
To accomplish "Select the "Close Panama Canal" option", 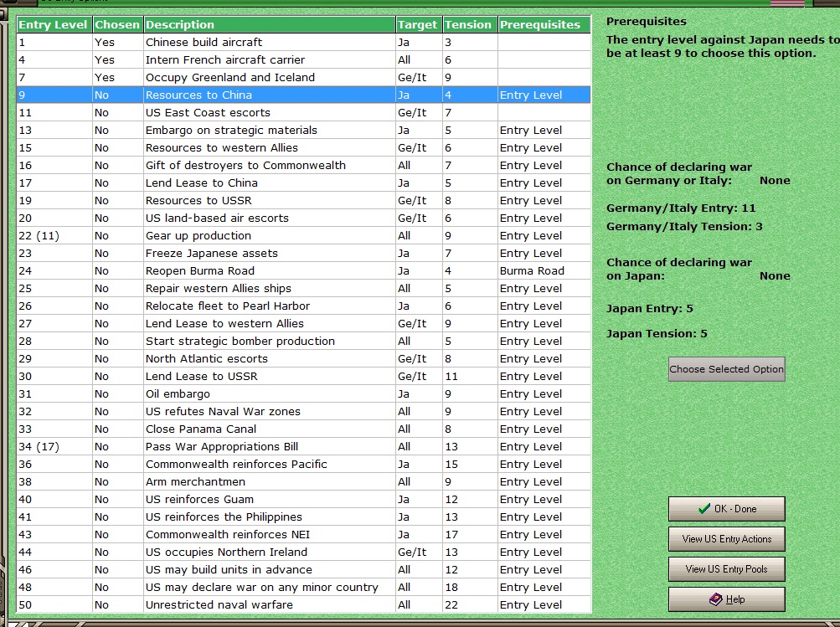I will pyautogui.click(x=304, y=429).
